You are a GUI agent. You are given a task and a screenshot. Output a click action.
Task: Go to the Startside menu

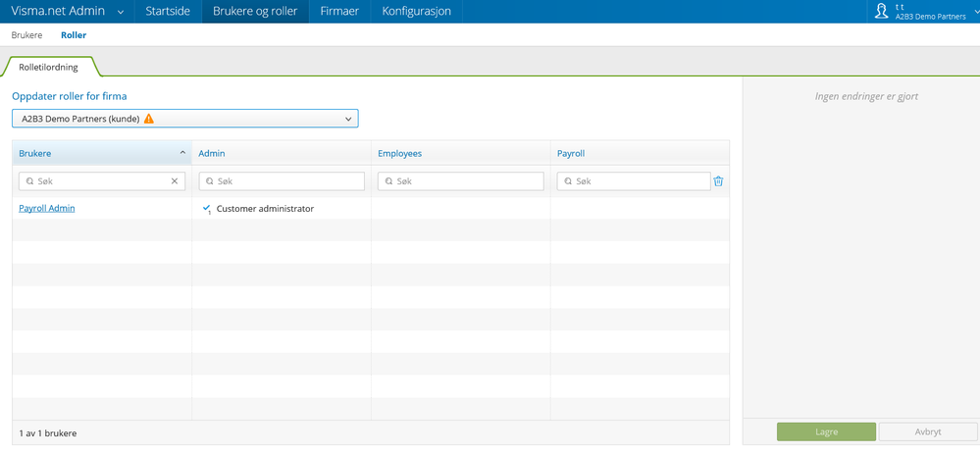coord(168,11)
